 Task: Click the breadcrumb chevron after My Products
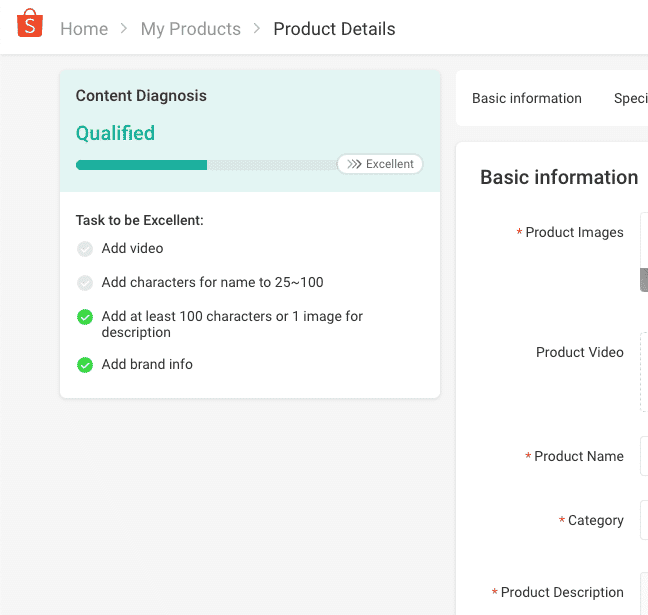[257, 29]
